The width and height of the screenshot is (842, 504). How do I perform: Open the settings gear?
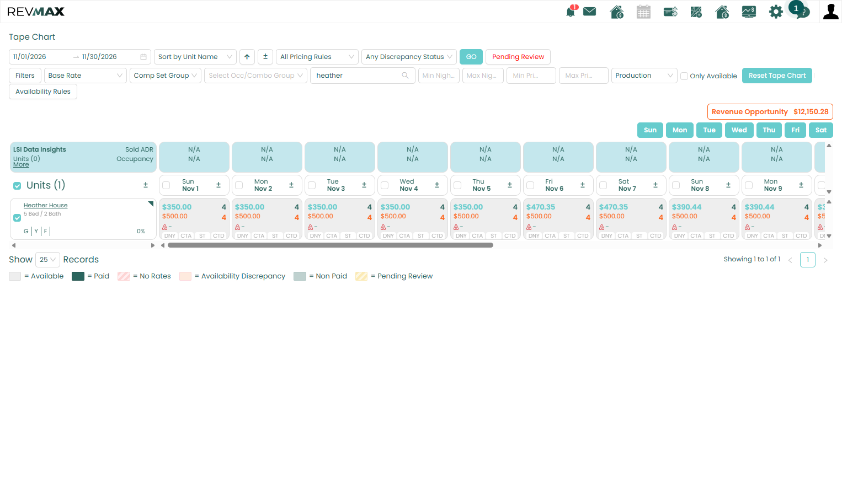coord(776,12)
